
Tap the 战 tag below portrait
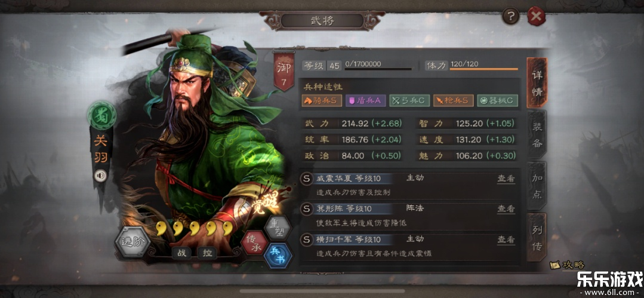point(181,253)
